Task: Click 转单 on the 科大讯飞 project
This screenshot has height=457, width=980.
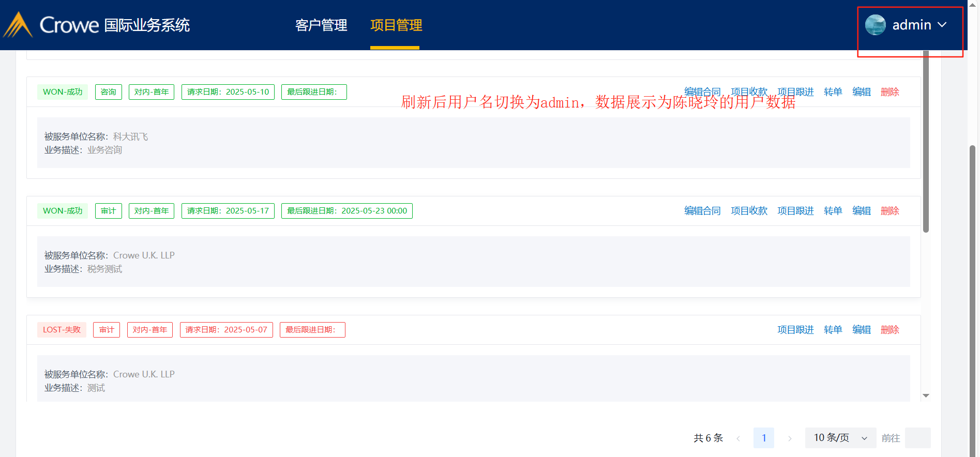Action: [833, 92]
